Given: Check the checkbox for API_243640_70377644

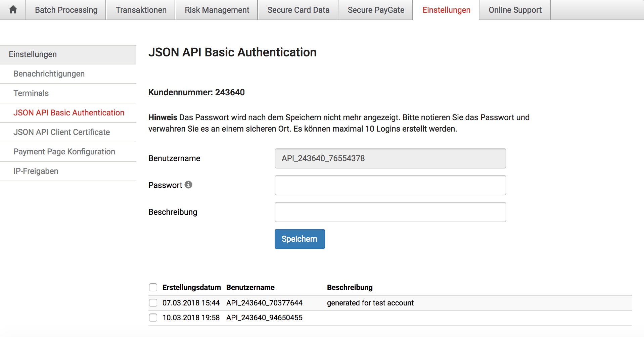Looking at the screenshot, I should tap(153, 302).
